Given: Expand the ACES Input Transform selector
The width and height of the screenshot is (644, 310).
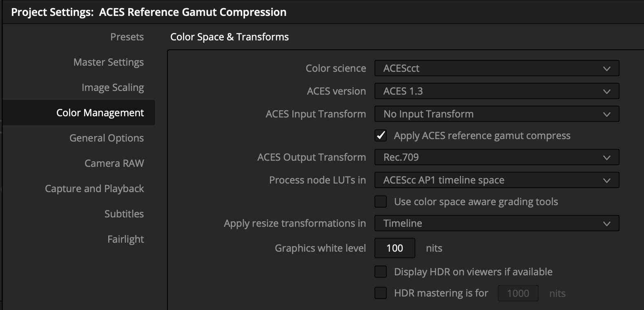Looking at the screenshot, I should [496, 114].
